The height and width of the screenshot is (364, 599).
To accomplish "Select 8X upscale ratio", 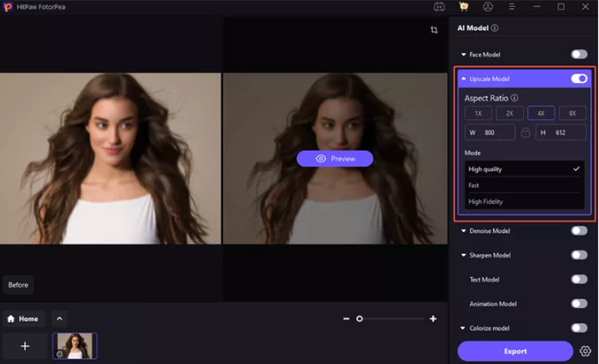I will [x=572, y=113].
